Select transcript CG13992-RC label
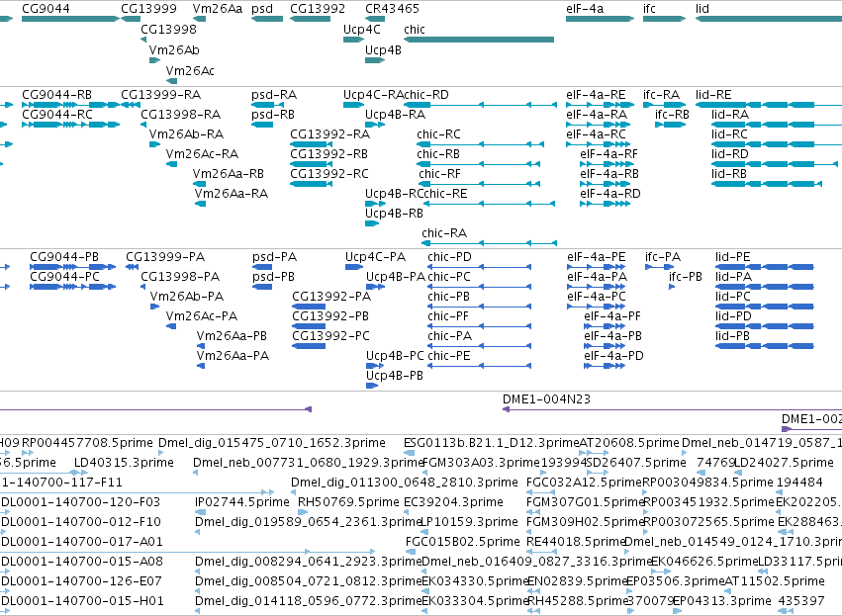842x616 pixels. [329, 174]
